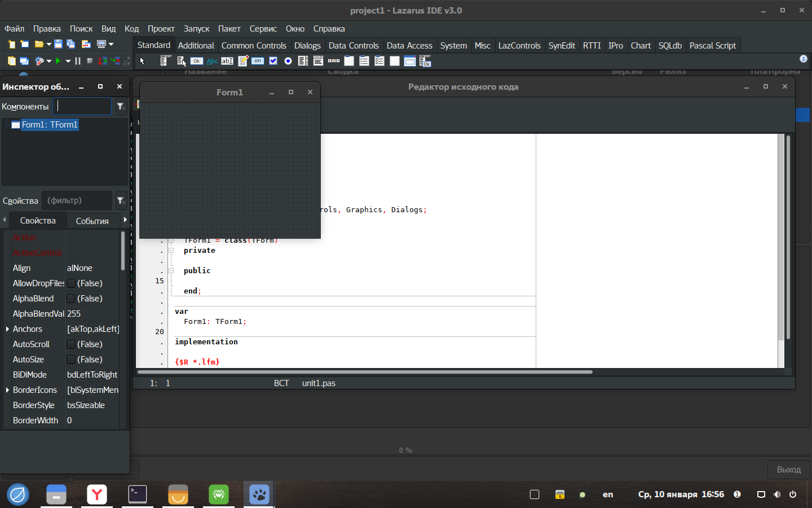This screenshot has height=508, width=812.
Task: Toggle the AutoSize checkbox
Action: coord(72,360)
